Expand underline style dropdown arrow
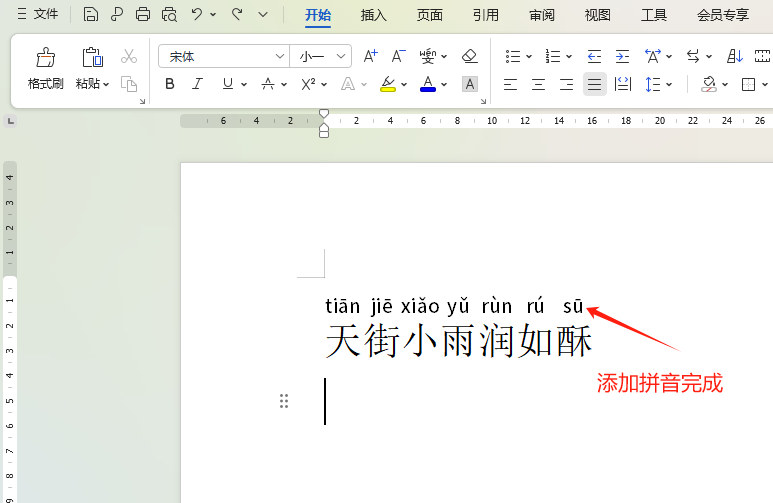This screenshot has width=773, height=503. pos(244,84)
